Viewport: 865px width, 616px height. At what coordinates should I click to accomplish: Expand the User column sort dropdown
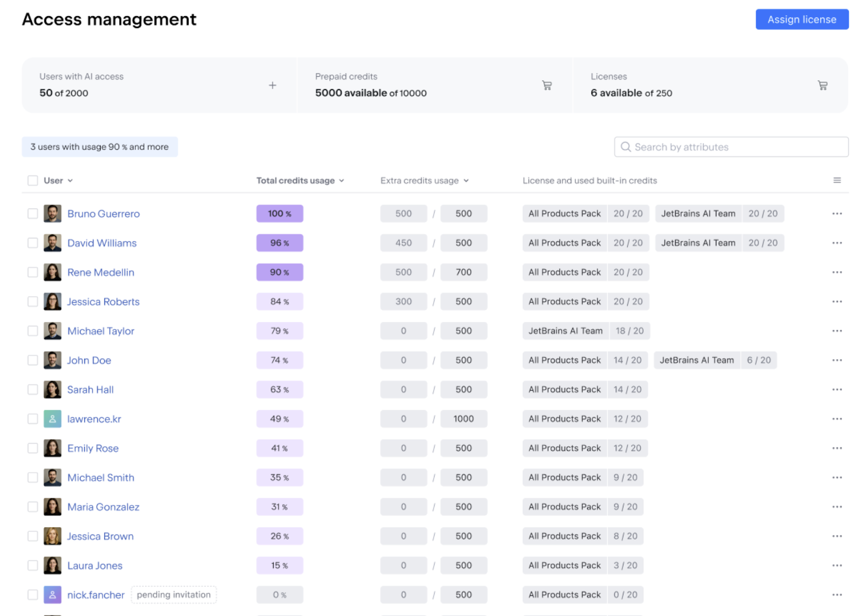[x=70, y=180]
